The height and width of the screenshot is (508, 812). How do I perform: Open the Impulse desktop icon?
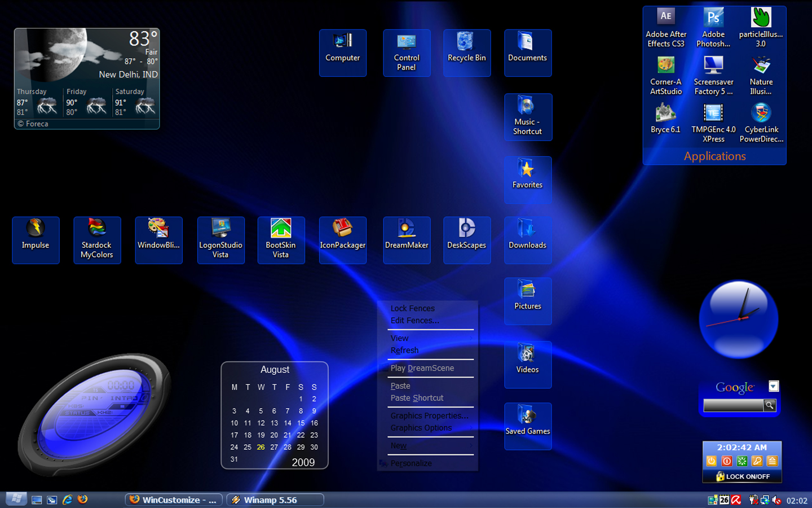(x=36, y=240)
